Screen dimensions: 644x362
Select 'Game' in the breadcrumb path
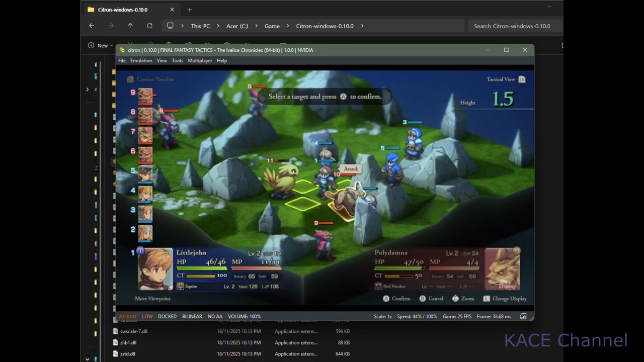pos(272,26)
